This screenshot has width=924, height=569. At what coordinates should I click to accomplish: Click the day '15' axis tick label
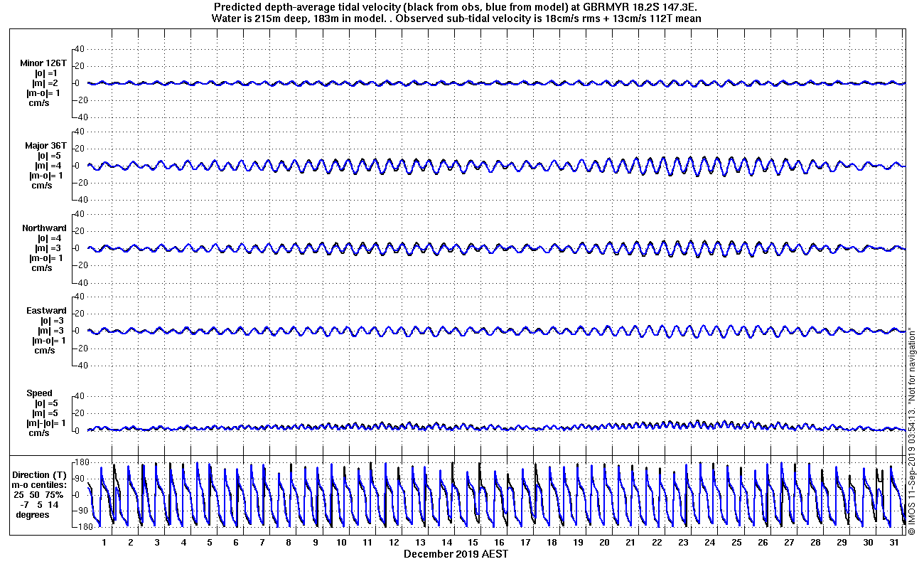pos(473,543)
